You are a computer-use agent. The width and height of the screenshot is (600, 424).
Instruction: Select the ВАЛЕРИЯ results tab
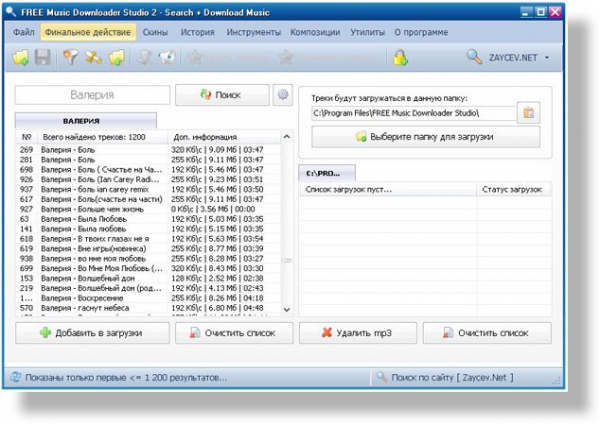(86, 121)
